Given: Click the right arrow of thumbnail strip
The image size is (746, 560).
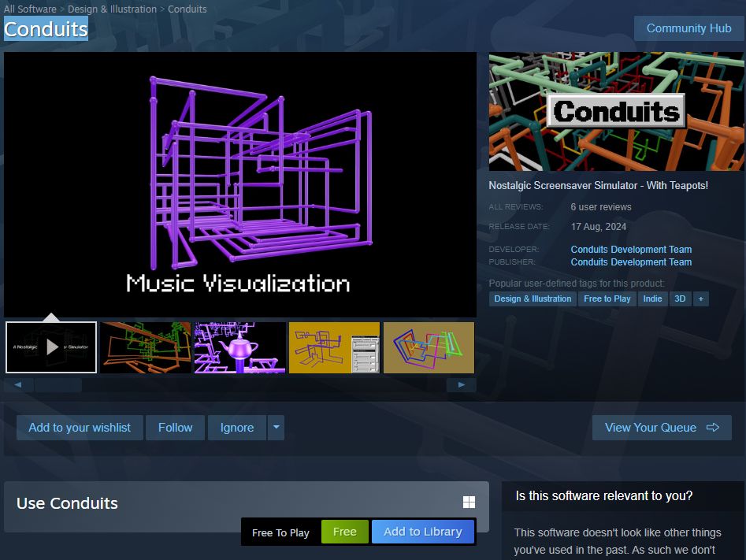Looking at the screenshot, I should pyautogui.click(x=461, y=384).
